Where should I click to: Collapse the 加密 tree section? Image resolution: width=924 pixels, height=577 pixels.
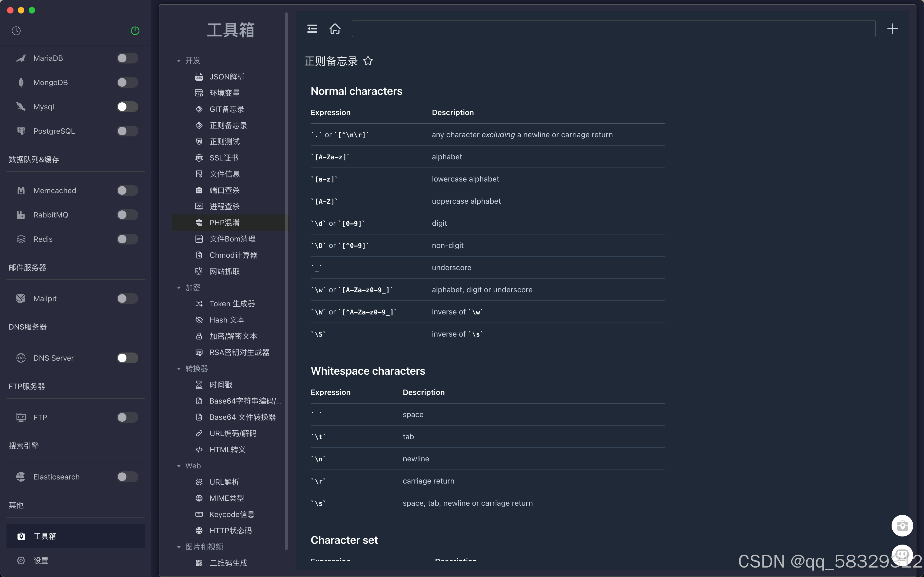(179, 288)
